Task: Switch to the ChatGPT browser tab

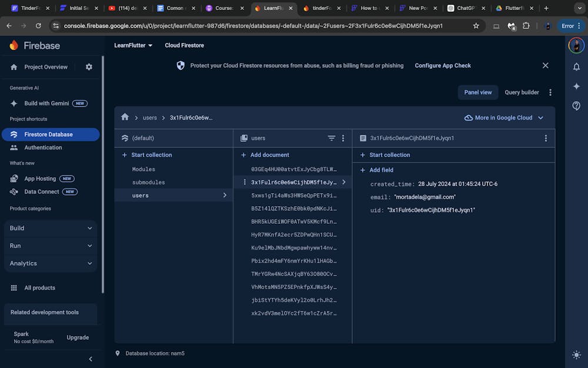Action: 466,8
